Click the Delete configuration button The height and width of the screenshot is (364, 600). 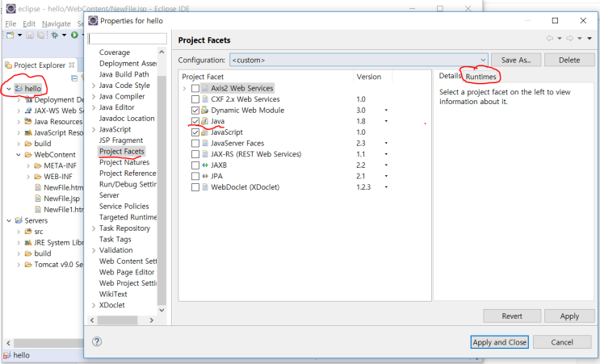[569, 60]
